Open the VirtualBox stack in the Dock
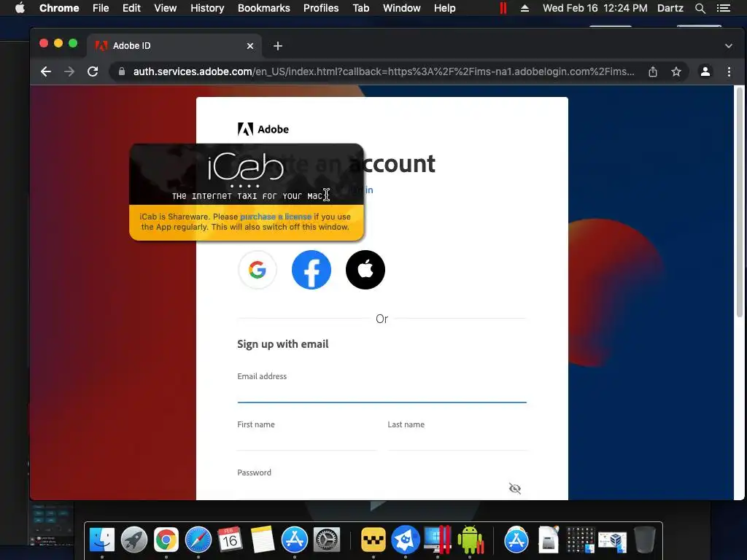The height and width of the screenshot is (560, 747). coord(612,542)
